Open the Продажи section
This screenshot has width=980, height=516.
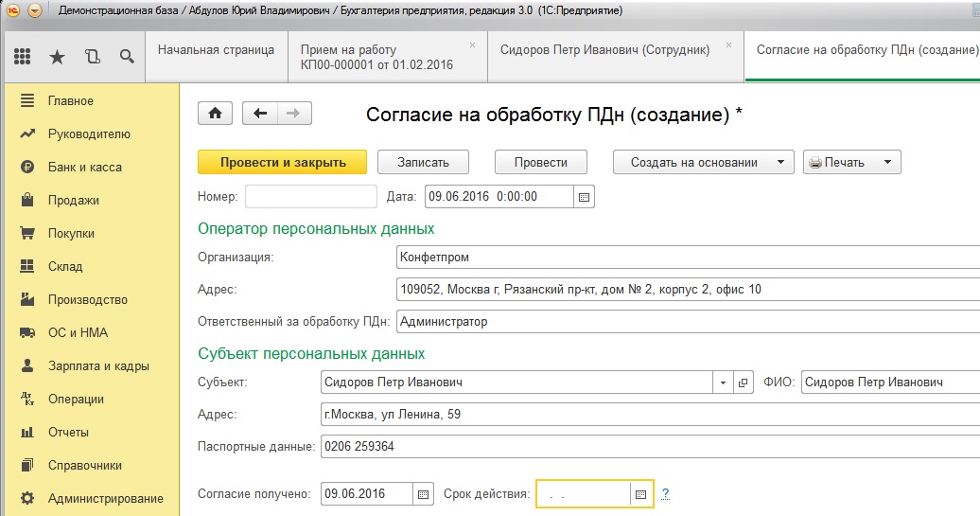coord(92,200)
